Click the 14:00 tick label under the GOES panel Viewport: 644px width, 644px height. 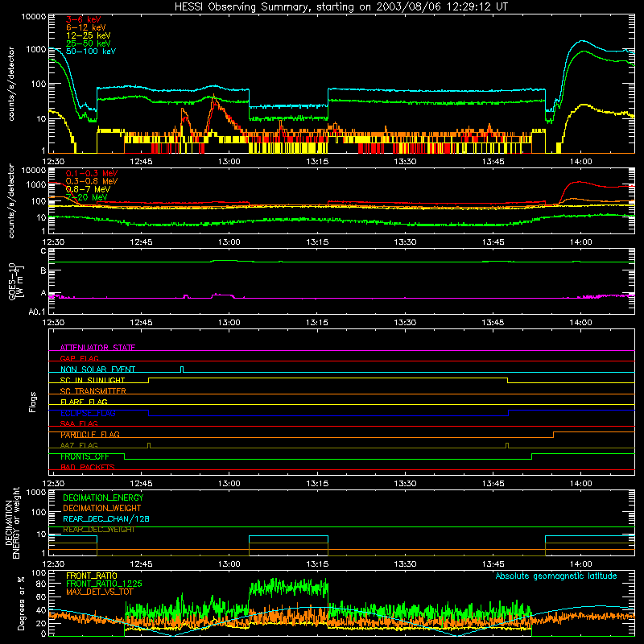(x=580, y=323)
